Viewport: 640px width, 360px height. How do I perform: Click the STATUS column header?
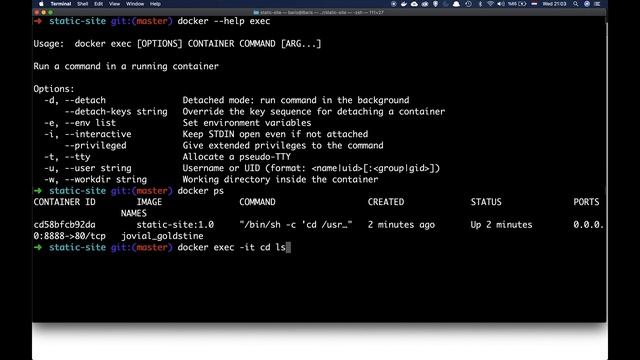point(486,202)
